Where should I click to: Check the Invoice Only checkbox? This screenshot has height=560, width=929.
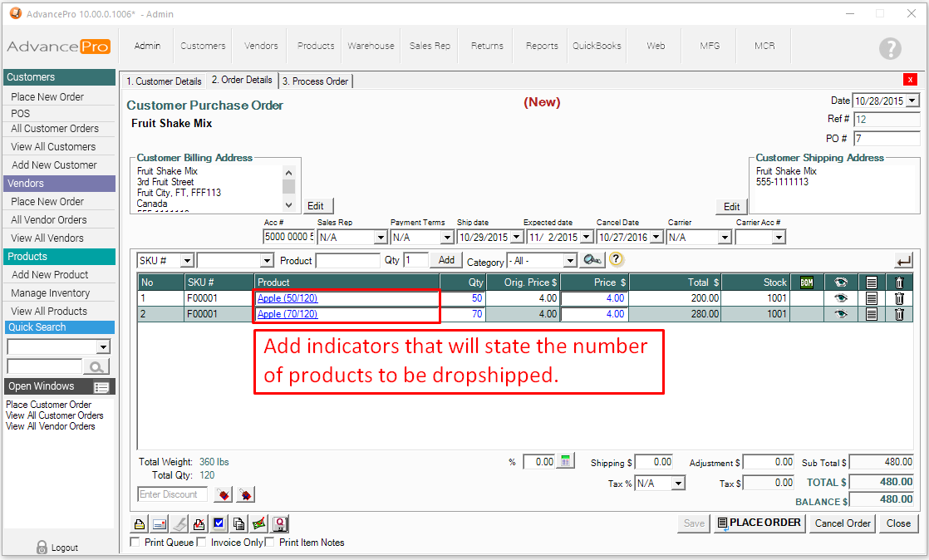[201, 543]
